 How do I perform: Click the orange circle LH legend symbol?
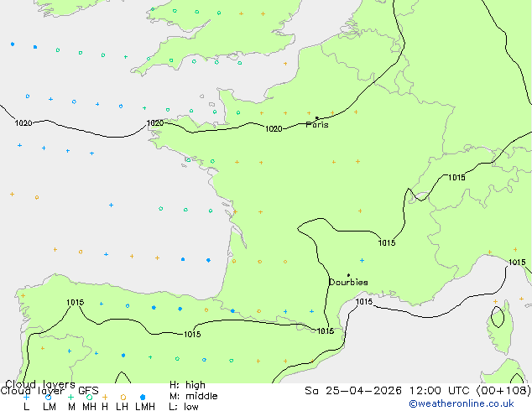123,397
